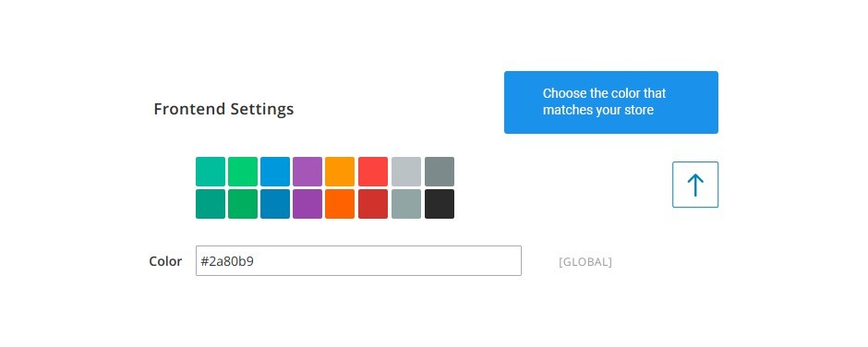This screenshot has width=868, height=347.
Task: Choose the light purple color swatch
Action: pyautogui.click(x=307, y=172)
